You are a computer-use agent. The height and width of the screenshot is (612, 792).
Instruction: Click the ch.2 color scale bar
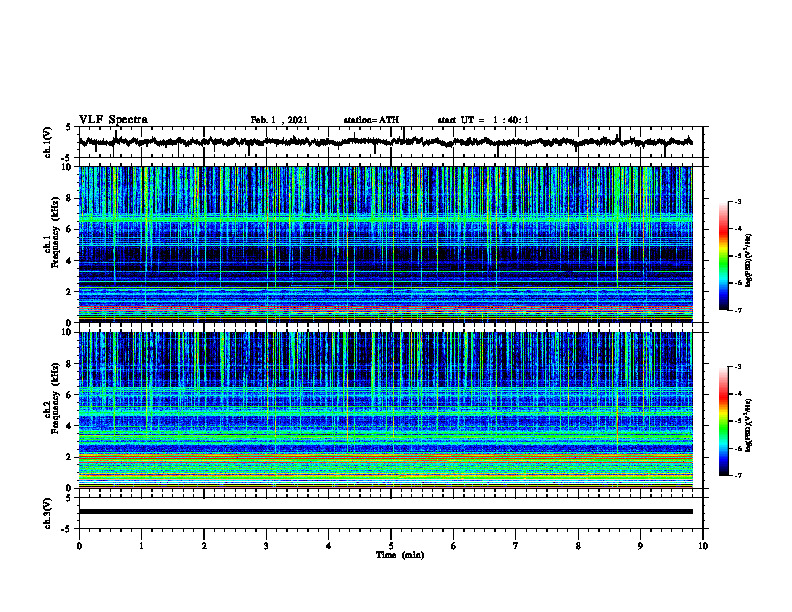pyautogui.click(x=723, y=421)
